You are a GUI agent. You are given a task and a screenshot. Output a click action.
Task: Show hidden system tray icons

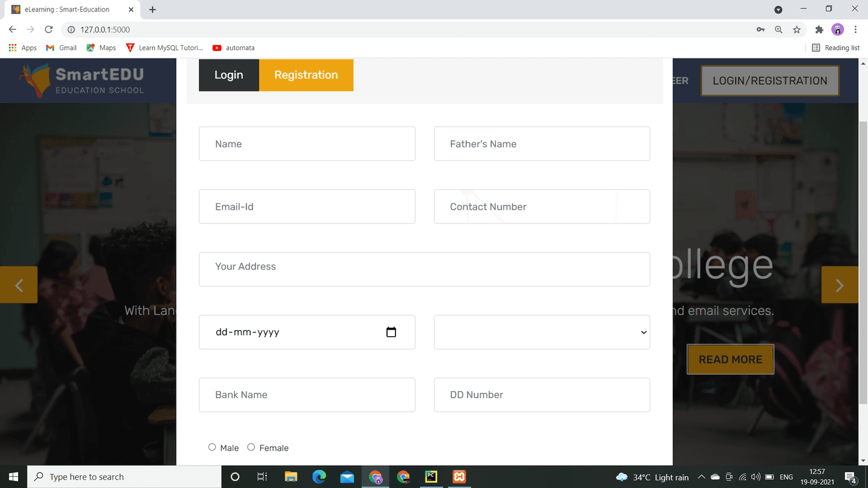pyautogui.click(x=701, y=477)
